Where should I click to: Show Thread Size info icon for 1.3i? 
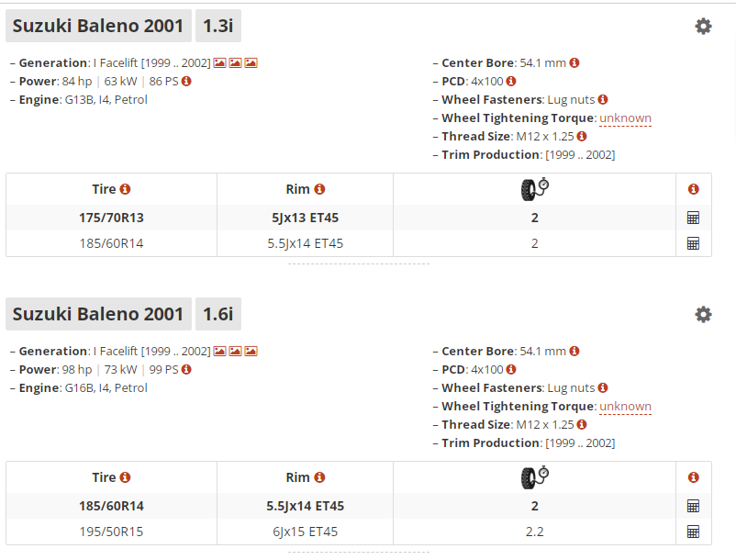(x=582, y=136)
